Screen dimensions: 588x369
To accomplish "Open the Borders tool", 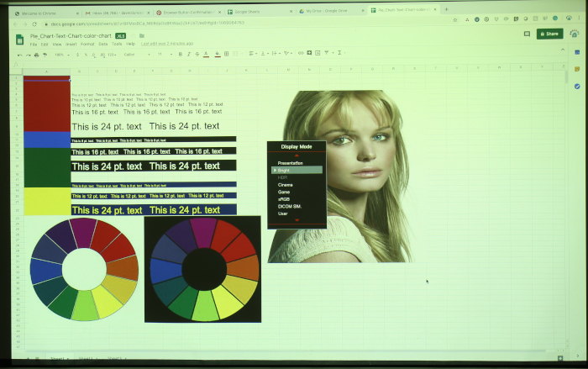I will click(x=227, y=54).
